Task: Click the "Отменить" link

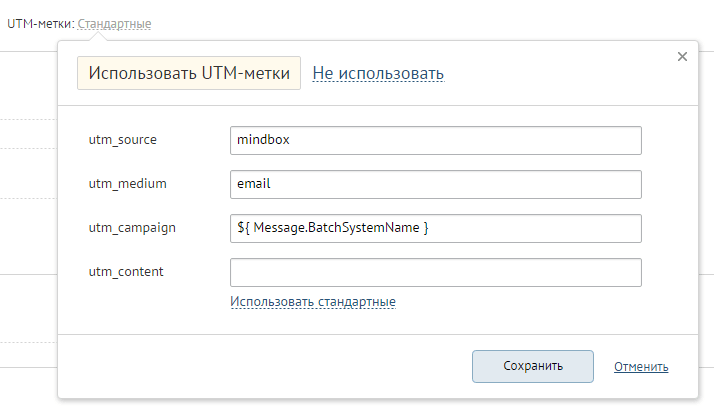Action: pyautogui.click(x=641, y=366)
